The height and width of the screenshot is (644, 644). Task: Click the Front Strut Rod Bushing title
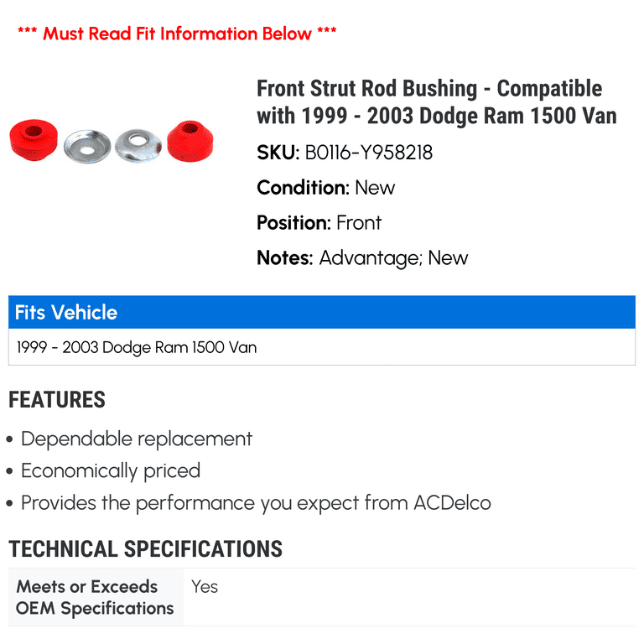(x=437, y=101)
